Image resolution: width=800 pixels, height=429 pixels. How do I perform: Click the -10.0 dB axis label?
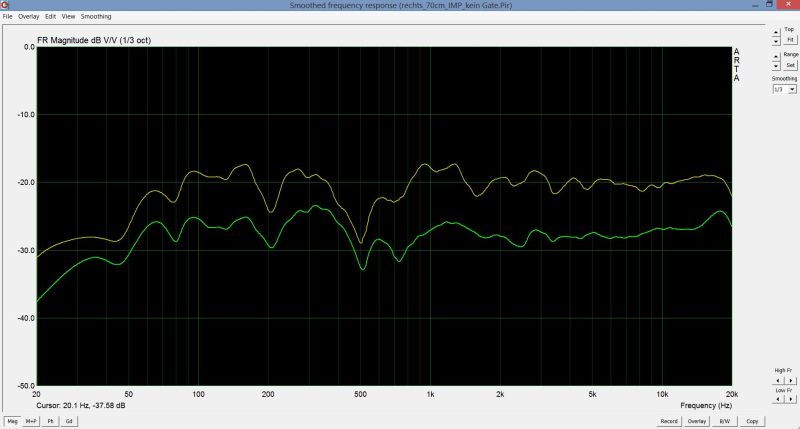click(26, 115)
